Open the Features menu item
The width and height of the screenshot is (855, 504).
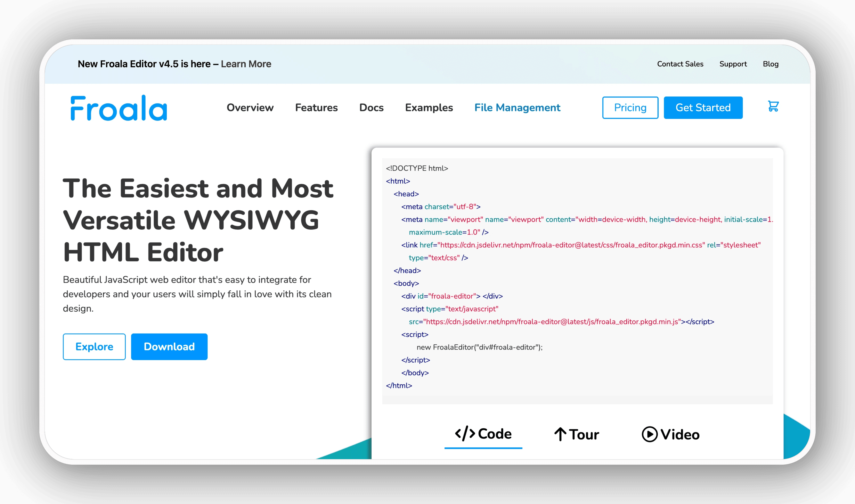click(316, 108)
